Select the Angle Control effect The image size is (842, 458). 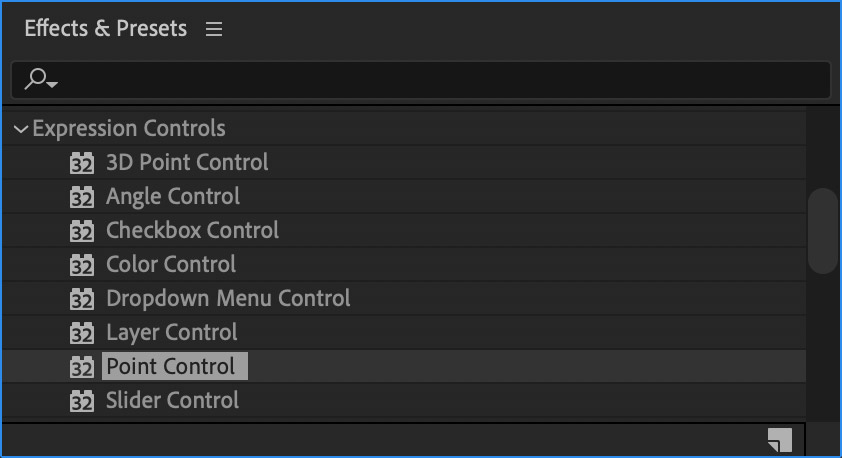[173, 197]
